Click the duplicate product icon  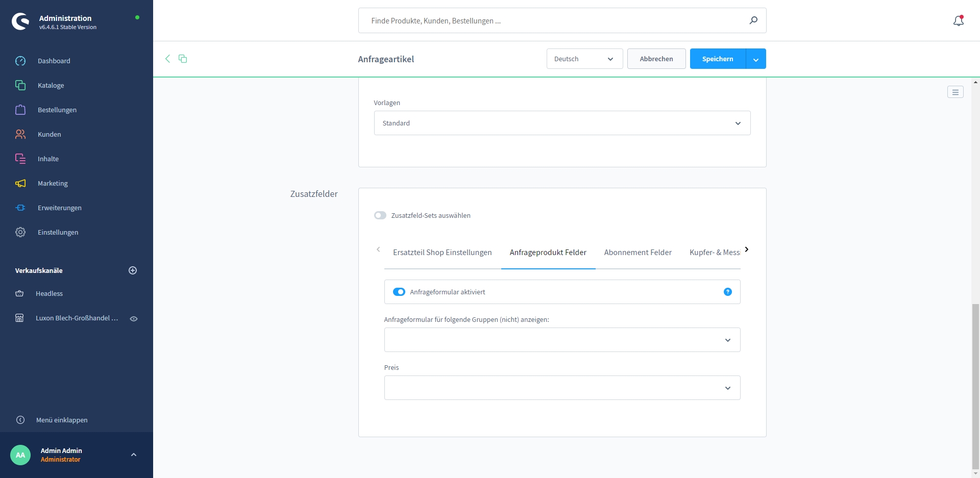[x=183, y=59]
